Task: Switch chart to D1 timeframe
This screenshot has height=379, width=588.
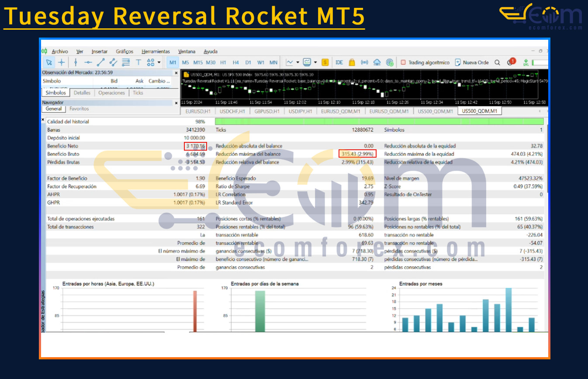Action: (248, 62)
